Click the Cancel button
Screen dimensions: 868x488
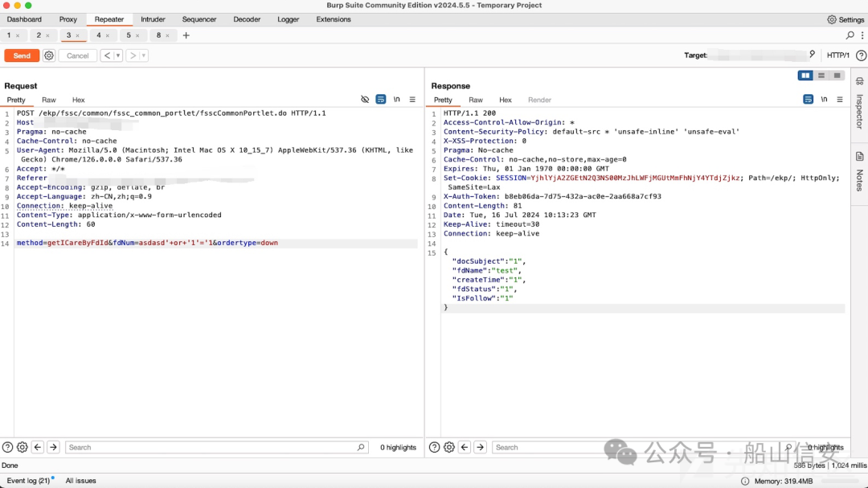click(x=77, y=55)
